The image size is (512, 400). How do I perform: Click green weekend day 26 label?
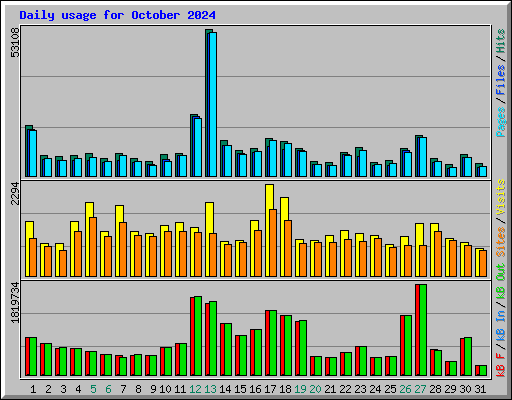[405, 389]
